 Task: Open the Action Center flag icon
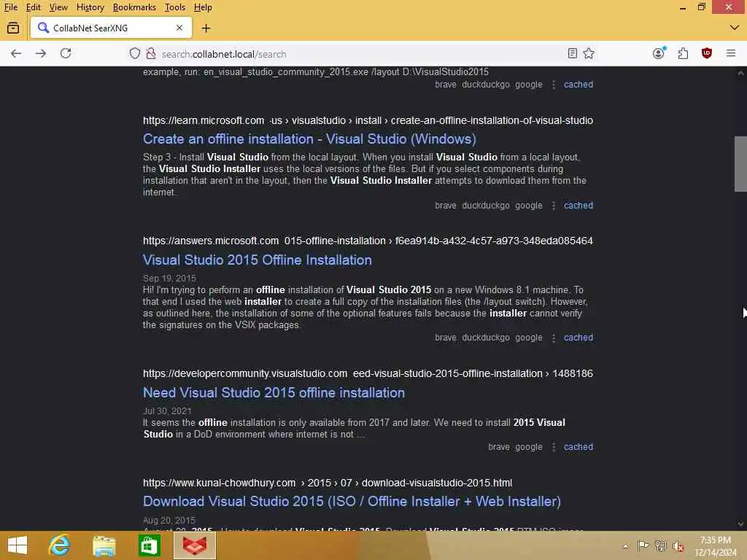click(x=643, y=545)
